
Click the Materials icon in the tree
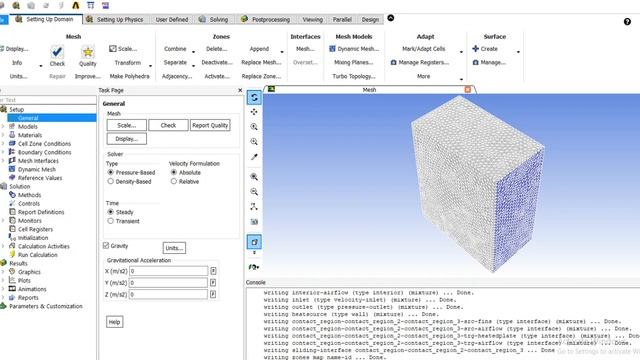[12, 135]
